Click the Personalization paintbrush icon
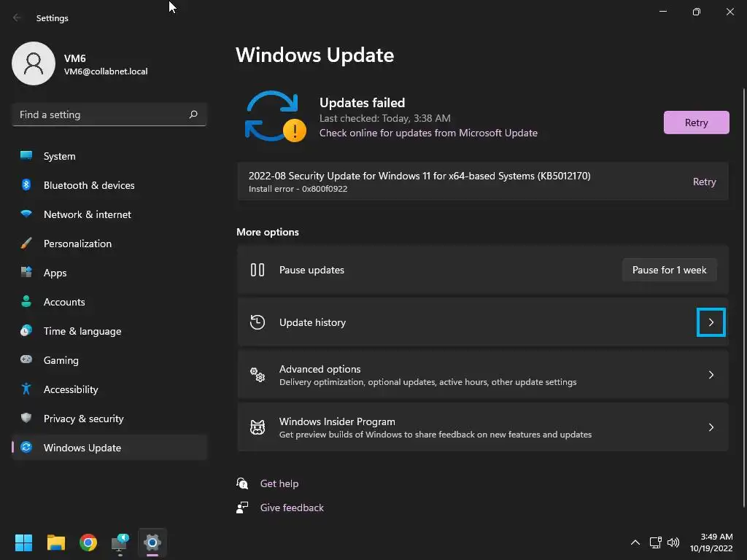 click(26, 244)
